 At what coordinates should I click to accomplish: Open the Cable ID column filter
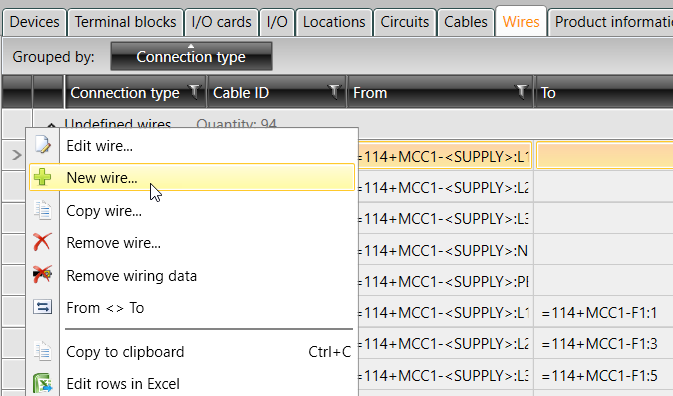[x=334, y=91]
